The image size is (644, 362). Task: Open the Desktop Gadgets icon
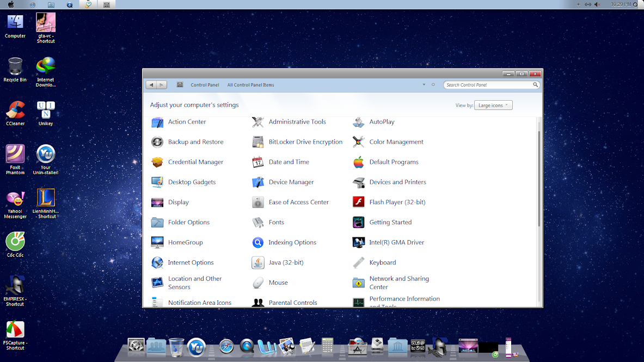157,182
